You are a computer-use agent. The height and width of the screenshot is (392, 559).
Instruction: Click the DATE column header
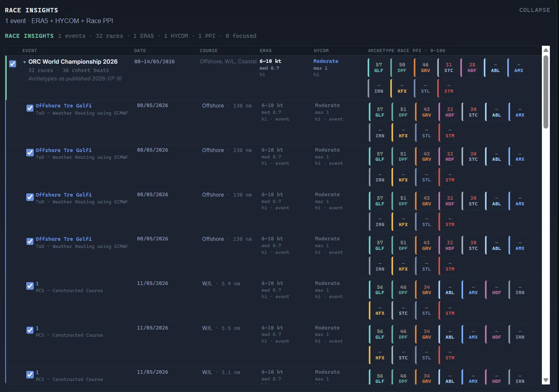[x=140, y=51]
